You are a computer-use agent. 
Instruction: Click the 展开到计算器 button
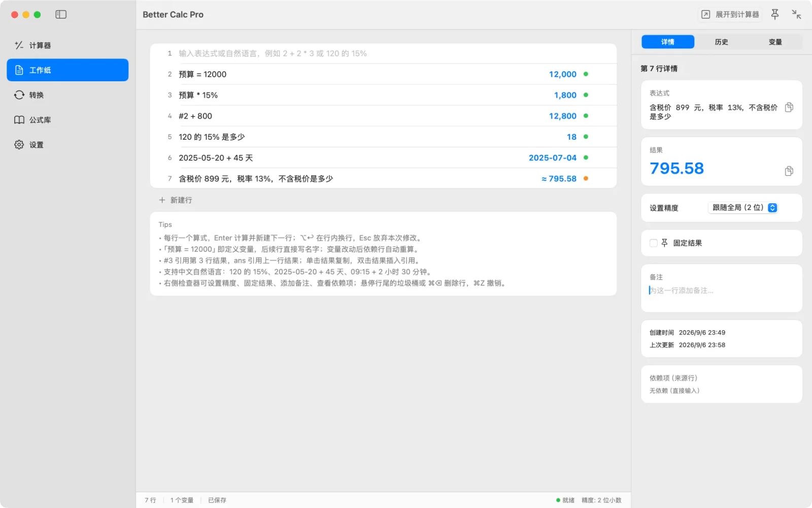[730, 14]
